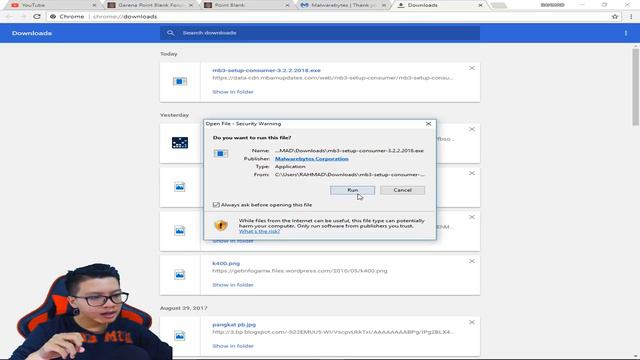Click the shield warning icon in dialog
The image size is (640, 360).
pos(221,225)
